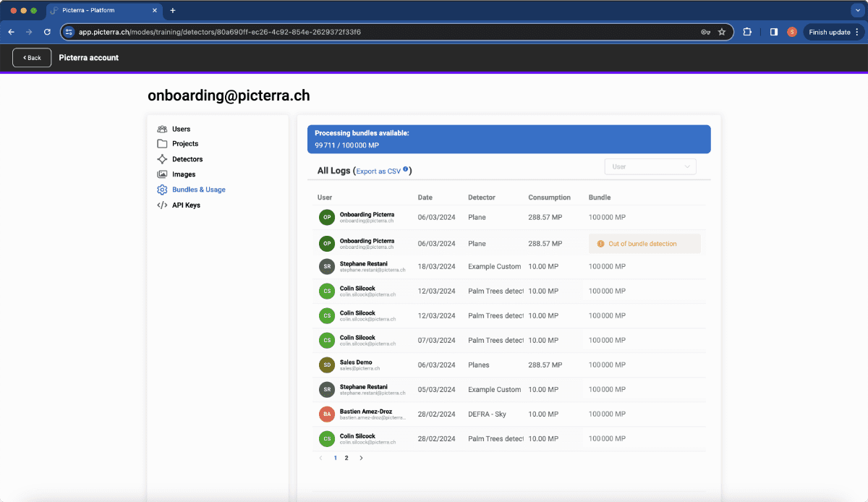Click the Finish update button
The width and height of the screenshot is (868, 502).
(833, 32)
